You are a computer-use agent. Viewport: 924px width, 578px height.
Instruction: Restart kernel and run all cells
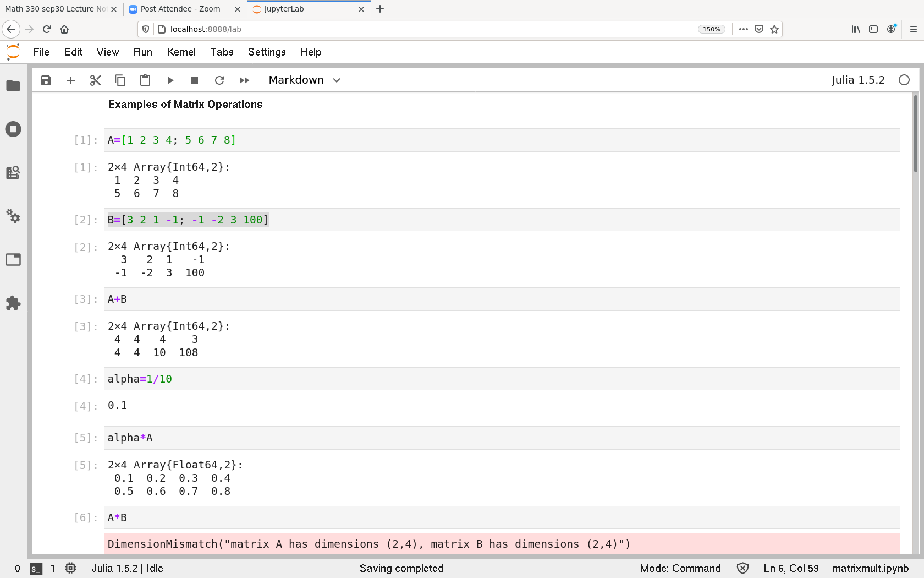coord(244,80)
